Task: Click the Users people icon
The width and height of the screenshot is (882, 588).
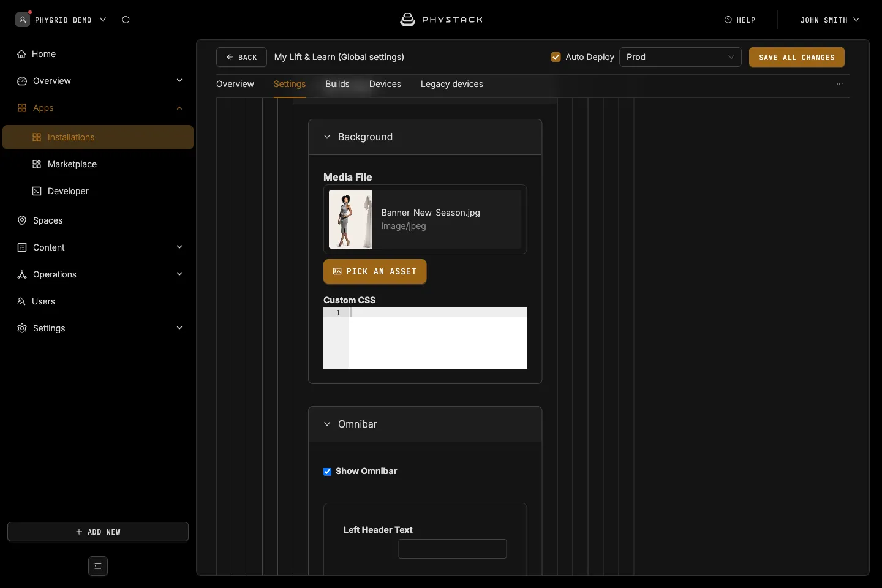Action: [x=21, y=301]
